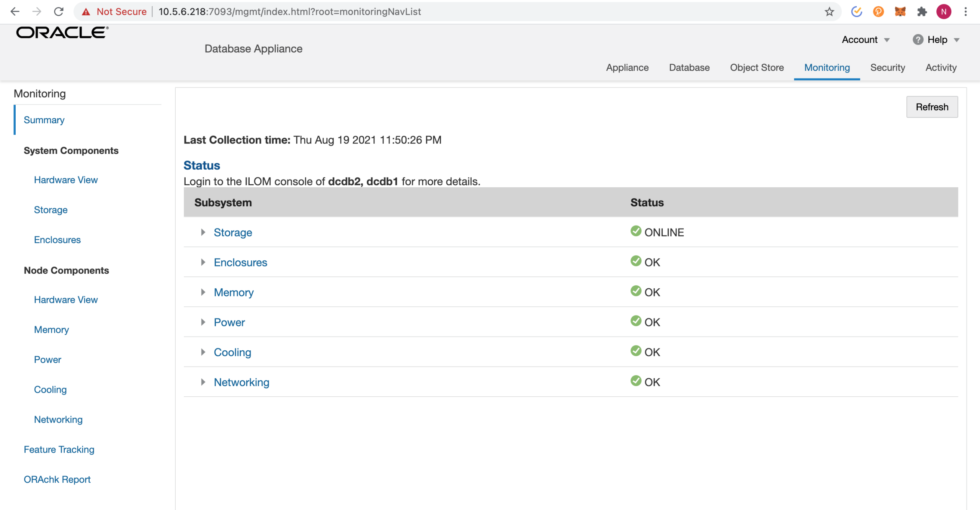Open Node Components Hardware View link
The height and width of the screenshot is (510, 980).
[66, 299]
